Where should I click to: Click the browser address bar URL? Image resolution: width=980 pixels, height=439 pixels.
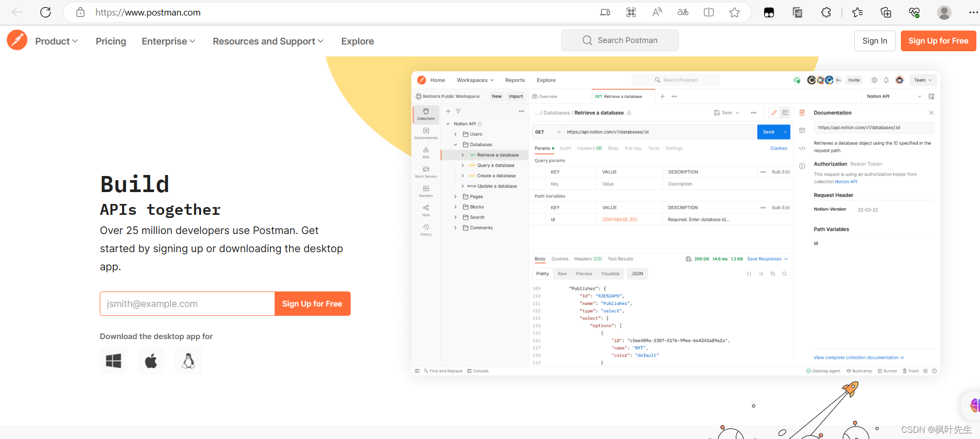[148, 12]
